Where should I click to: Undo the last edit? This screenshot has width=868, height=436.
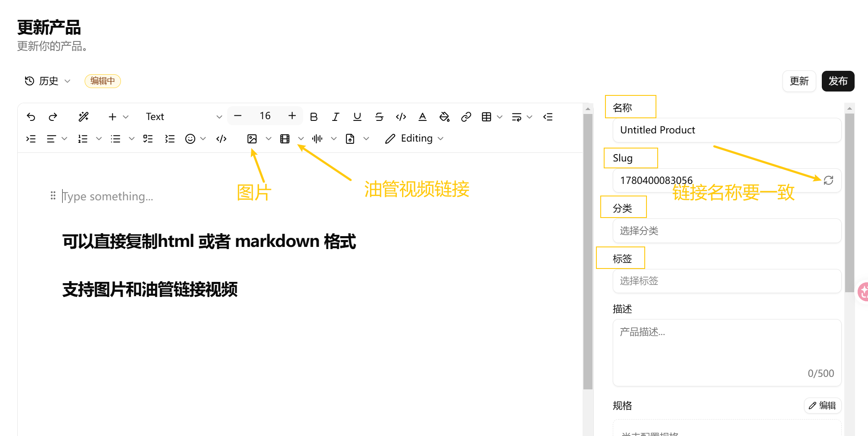tap(31, 117)
